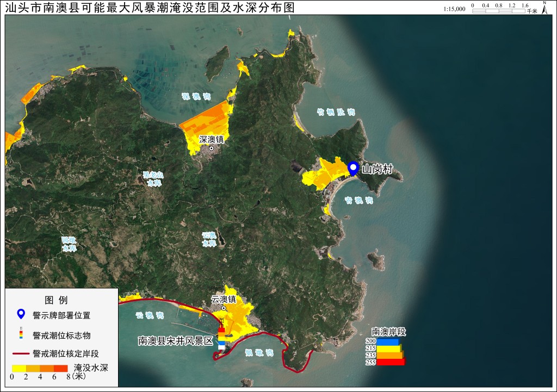Click the yellow 0–2 meter depth swatch

point(19,368)
